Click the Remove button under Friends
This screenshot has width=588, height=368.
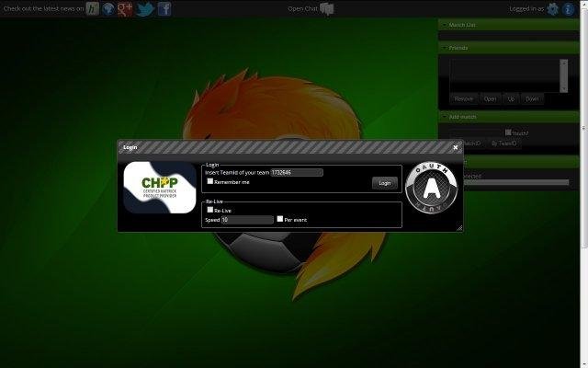463,98
